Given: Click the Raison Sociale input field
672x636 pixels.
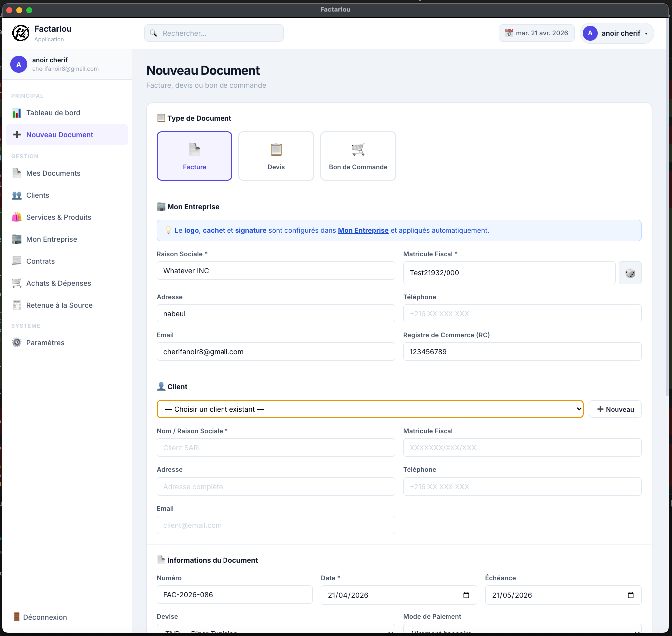Looking at the screenshot, I should click(275, 271).
